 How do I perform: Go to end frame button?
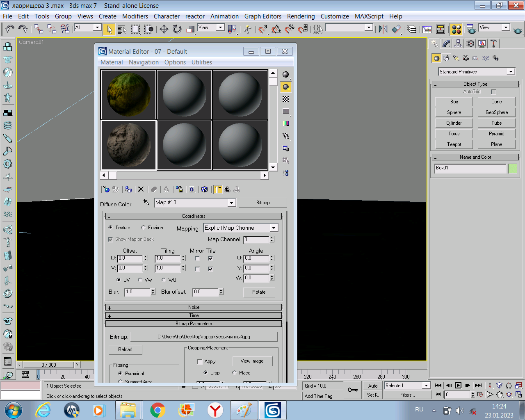click(x=478, y=386)
